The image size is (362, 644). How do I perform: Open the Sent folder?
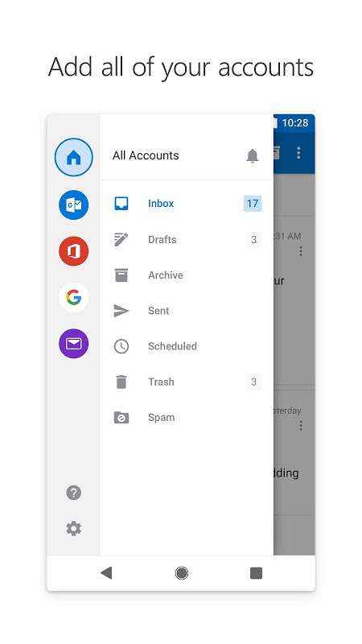click(x=187, y=311)
